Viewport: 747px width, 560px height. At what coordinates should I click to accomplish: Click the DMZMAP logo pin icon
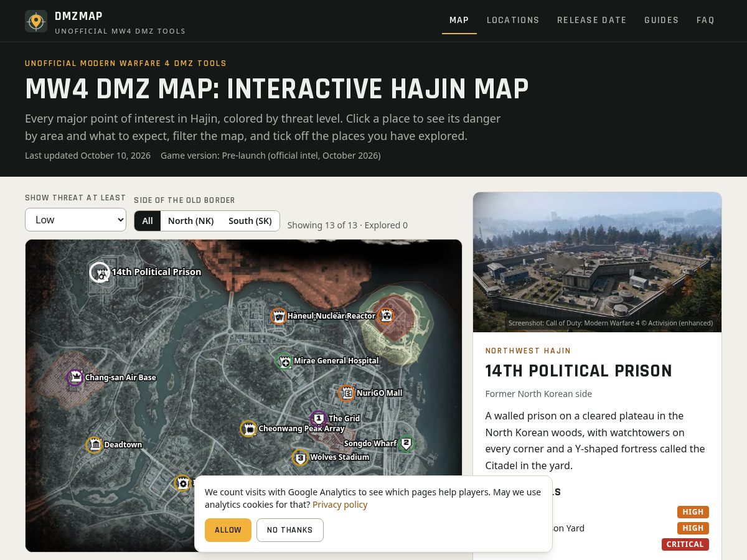point(36,21)
